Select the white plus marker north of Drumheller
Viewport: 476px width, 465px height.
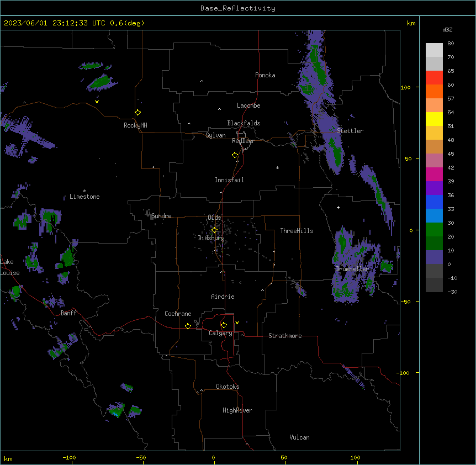(x=338, y=207)
